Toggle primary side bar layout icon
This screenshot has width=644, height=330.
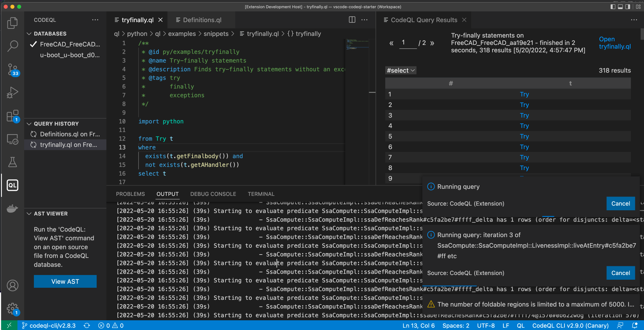[613, 7]
